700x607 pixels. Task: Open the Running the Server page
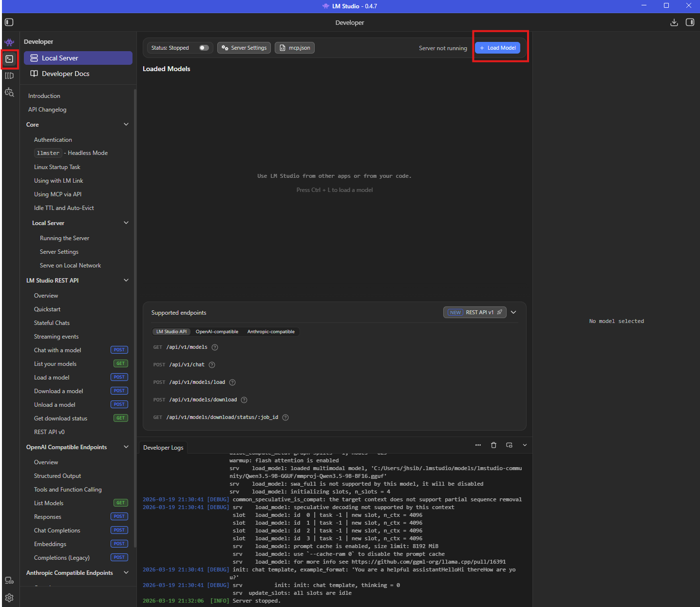pyautogui.click(x=65, y=238)
